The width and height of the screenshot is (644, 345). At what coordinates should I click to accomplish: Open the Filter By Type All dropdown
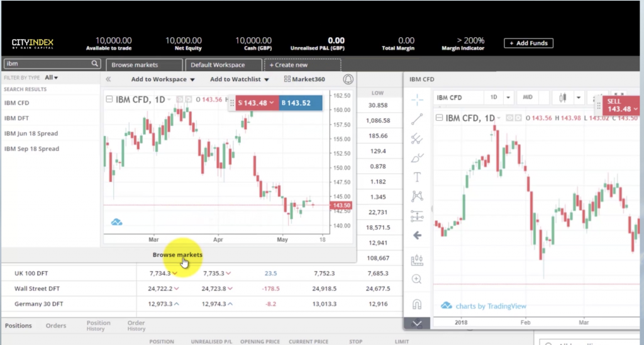[x=52, y=77]
